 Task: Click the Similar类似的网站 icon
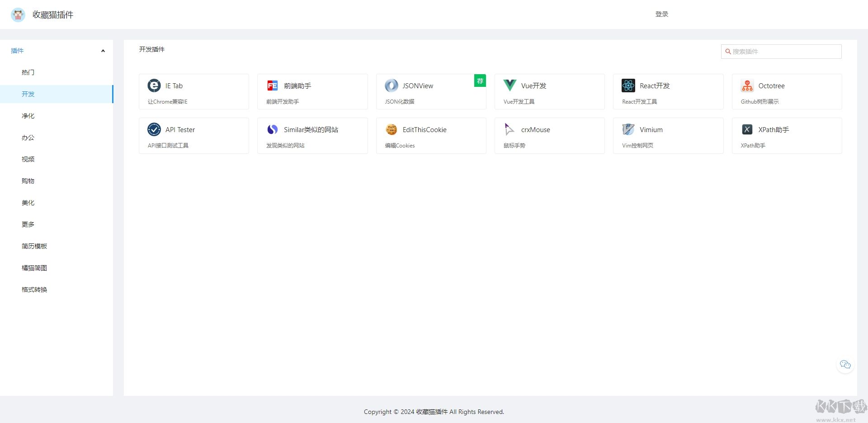273,129
